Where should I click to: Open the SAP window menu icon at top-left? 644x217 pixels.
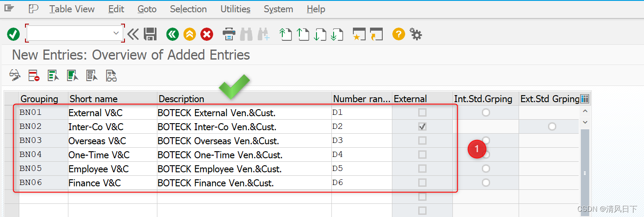coord(9,8)
